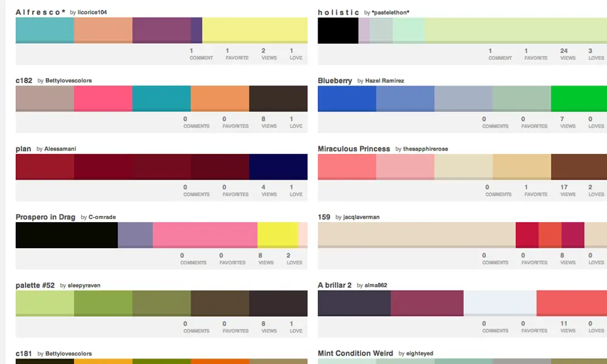This screenshot has height=364, width=607.
Task: Open the palette #52 title
Action: (35, 285)
